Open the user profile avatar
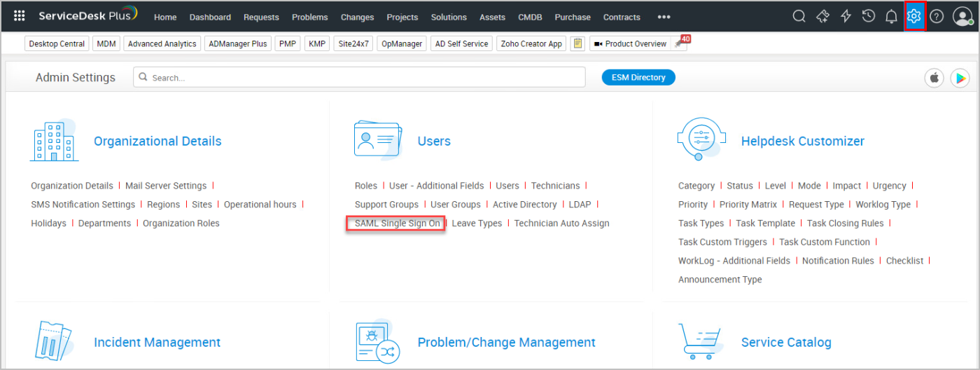This screenshot has height=370, width=980. [962, 16]
